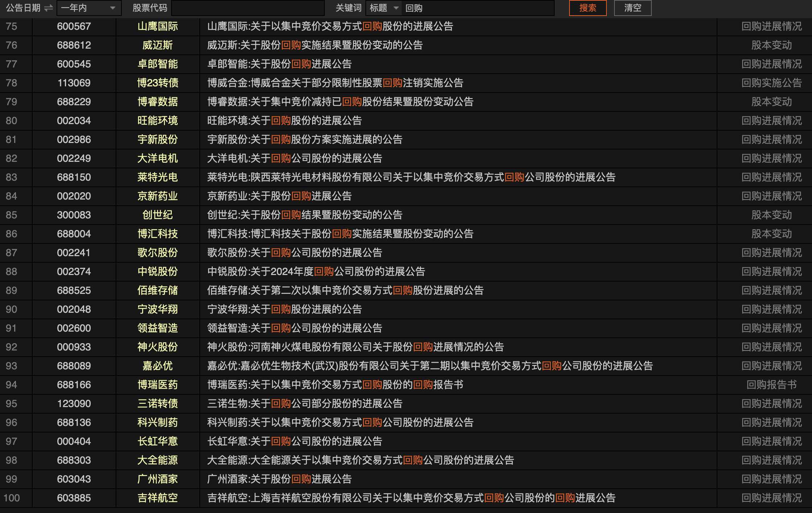Viewport: 812px width, 513px height.
Task: Click the 回购实施公告 category cell
Action: click(x=771, y=83)
